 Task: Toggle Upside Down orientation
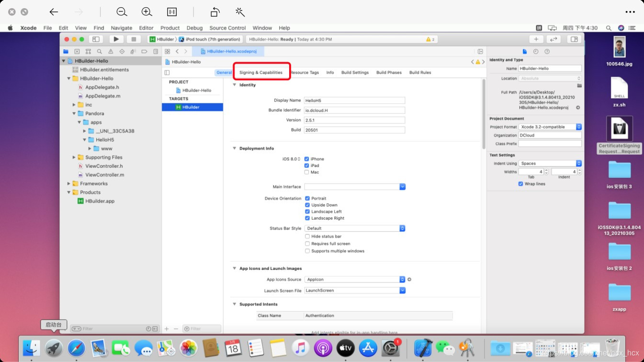(307, 205)
